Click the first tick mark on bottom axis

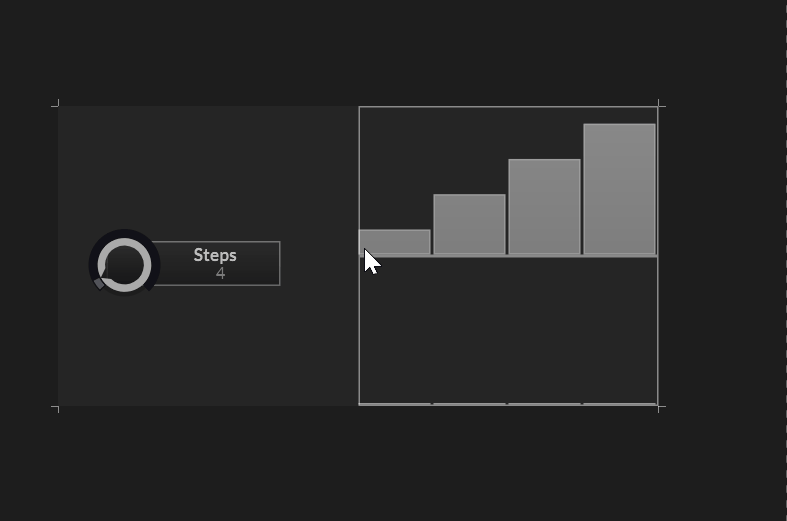(x=432, y=403)
